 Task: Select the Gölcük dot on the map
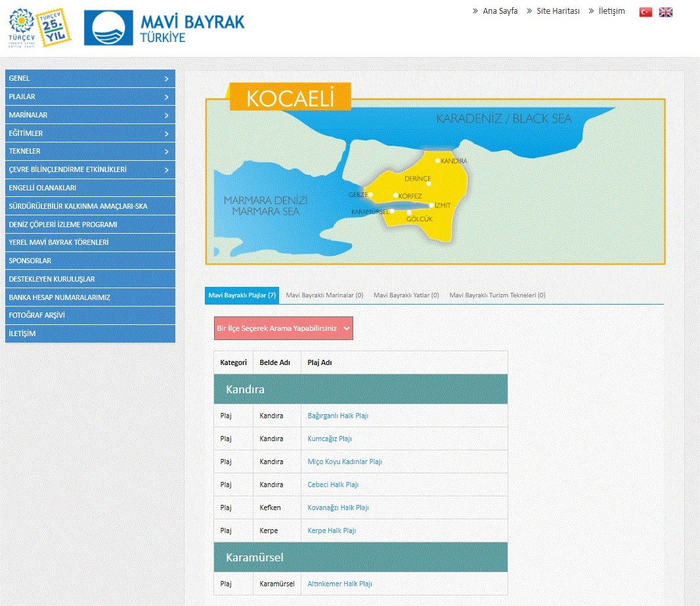(x=409, y=213)
